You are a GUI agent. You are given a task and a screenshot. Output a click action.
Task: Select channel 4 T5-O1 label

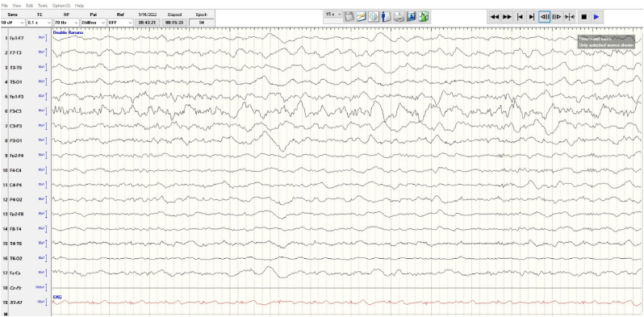pos(17,82)
